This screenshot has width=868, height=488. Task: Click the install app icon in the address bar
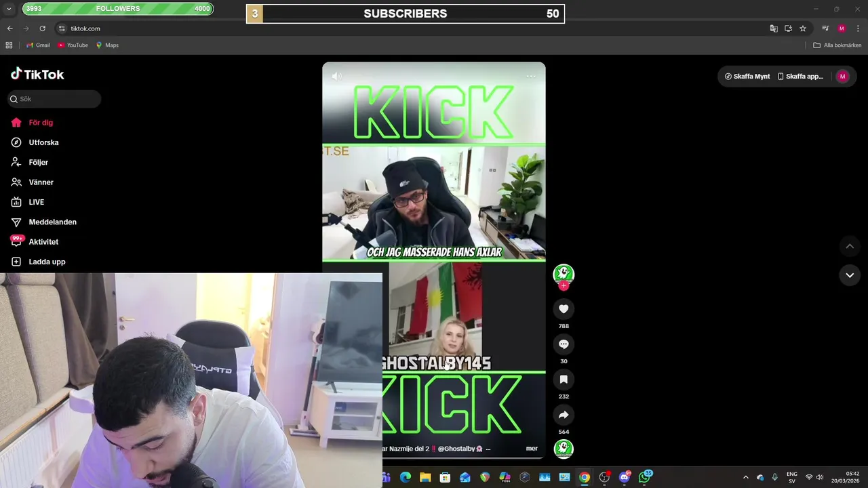pos(788,28)
